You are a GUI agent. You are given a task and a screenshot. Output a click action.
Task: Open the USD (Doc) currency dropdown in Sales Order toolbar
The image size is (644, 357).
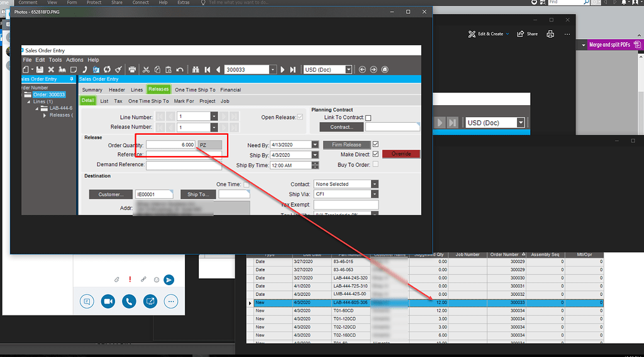pyautogui.click(x=348, y=69)
